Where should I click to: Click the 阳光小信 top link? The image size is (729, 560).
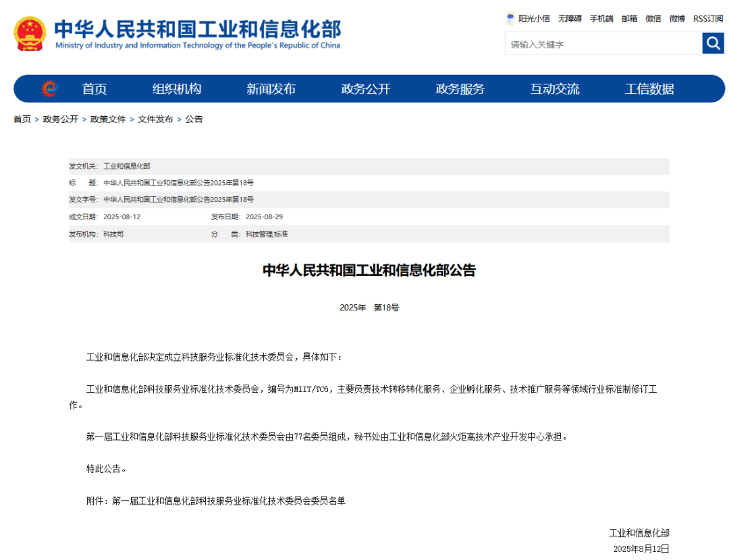click(x=534, y=19)
